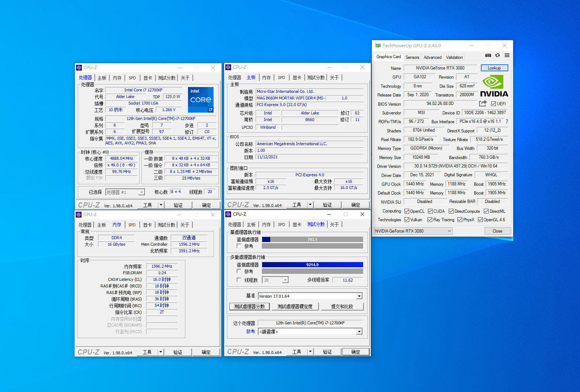Open 关于 tab in memory CPU-Z window
Image resolution: width=580 pixels, height=392 pixels.
185,225
